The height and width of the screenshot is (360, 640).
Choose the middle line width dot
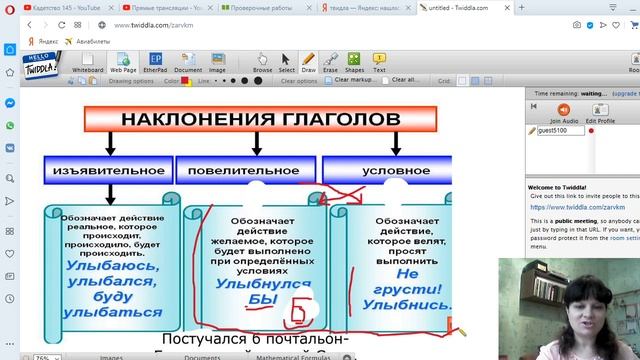233,81
